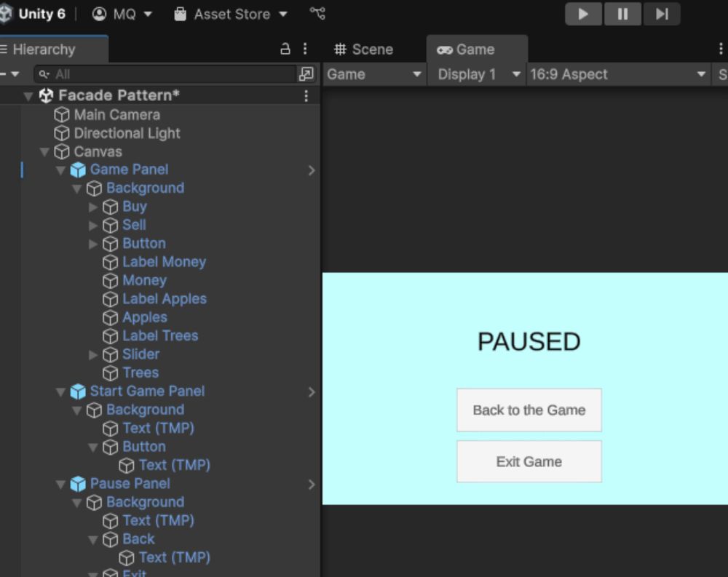Open the Start Game Panel prefab arrow

pyautogui.click(x=312, y=392)
